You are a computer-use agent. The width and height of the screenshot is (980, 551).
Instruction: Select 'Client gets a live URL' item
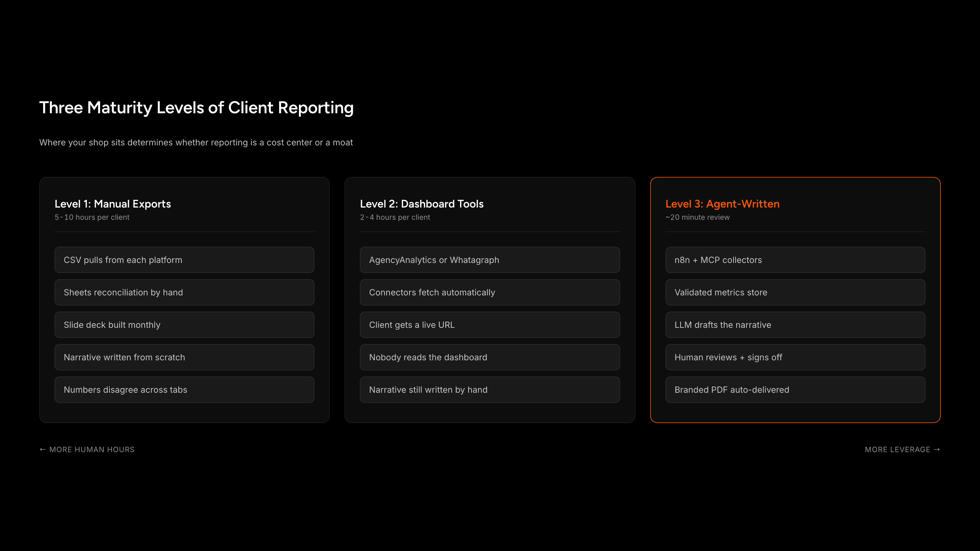[490, 325]
